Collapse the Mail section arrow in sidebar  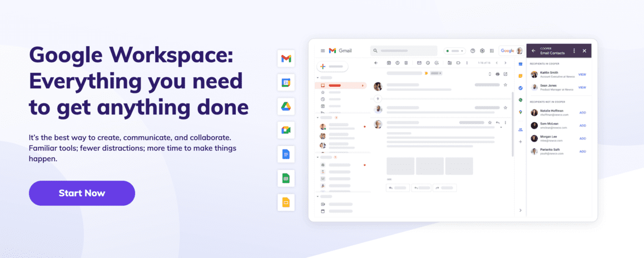click(x=318, y=78)
